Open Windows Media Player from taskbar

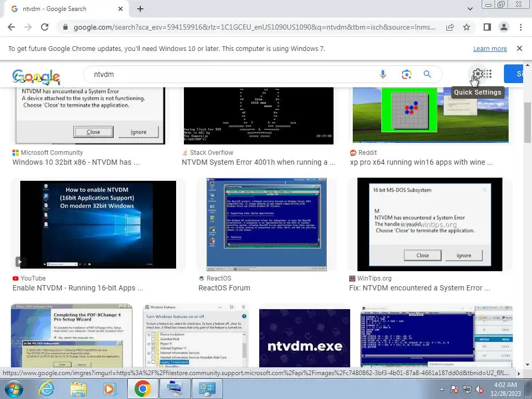[109, 389]
